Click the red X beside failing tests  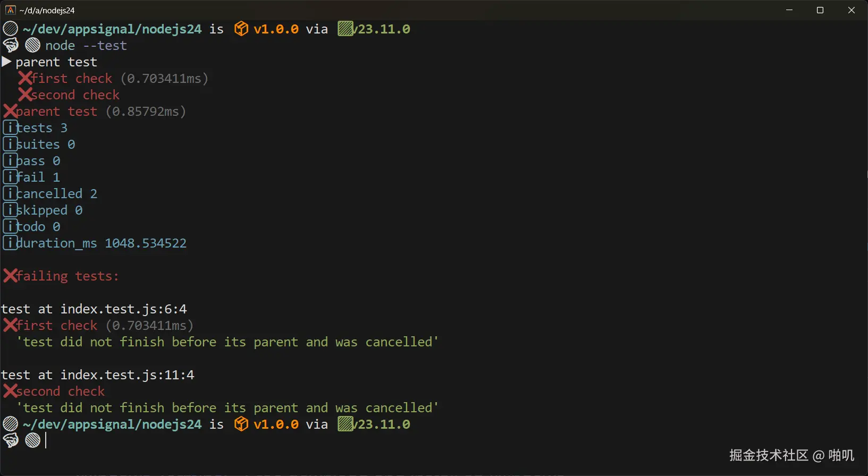click(x=10, y=276)
